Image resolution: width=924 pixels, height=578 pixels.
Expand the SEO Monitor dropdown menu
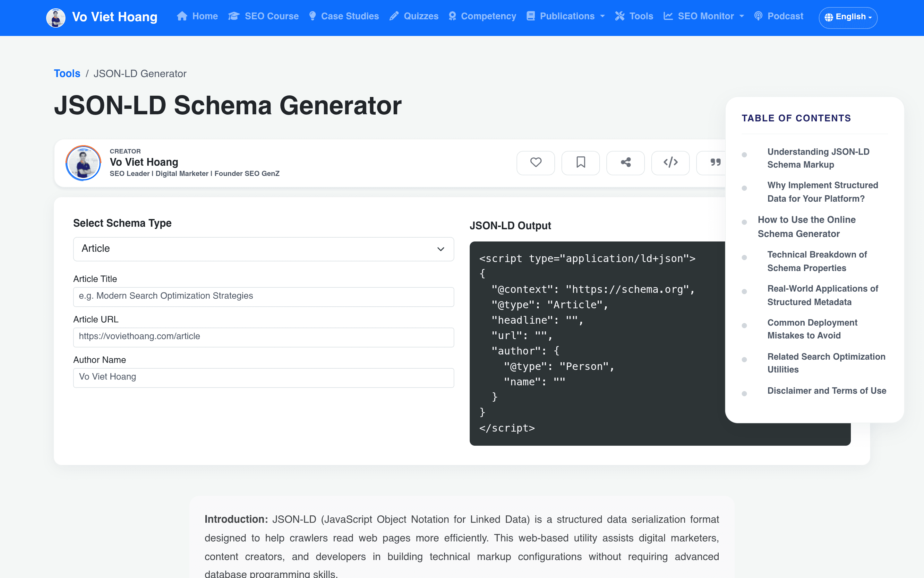point(742,16)
